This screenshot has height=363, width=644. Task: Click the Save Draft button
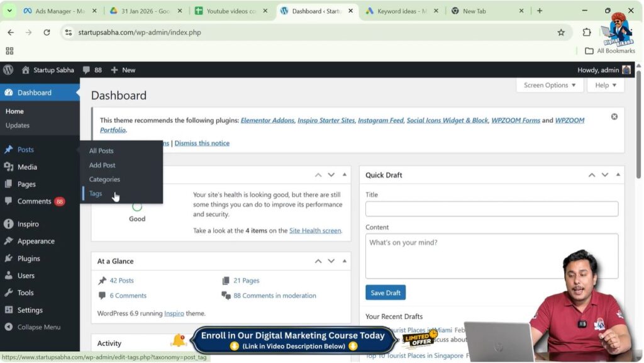pos(385,292)
